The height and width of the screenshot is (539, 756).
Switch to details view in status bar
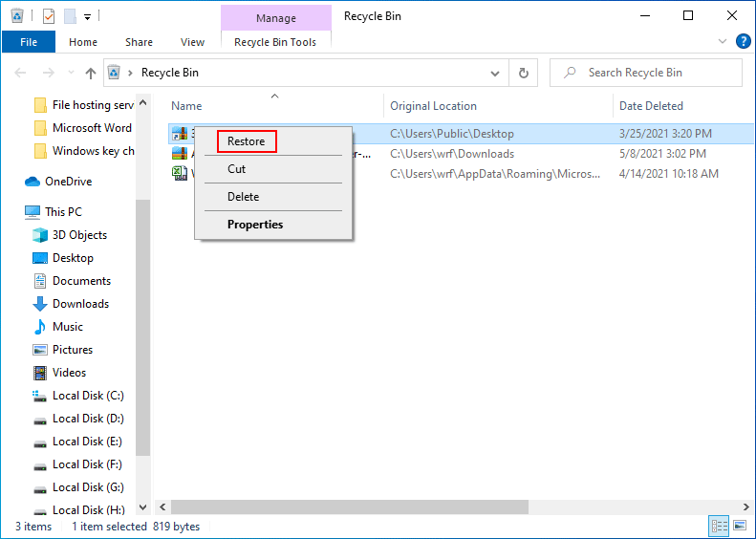[x=720, y=526]
